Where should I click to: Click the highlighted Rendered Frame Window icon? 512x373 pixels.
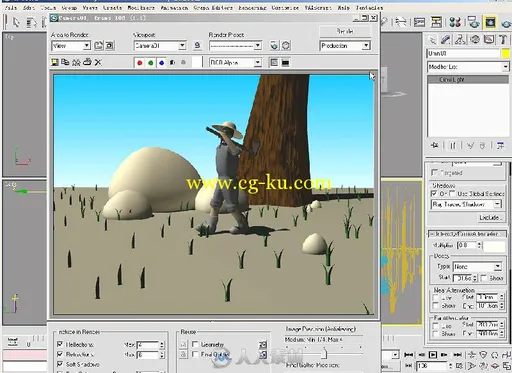click(x=490, y=22)
